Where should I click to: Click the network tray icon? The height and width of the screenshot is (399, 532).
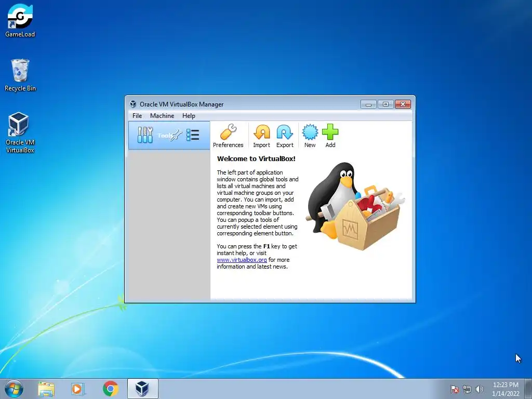pyautogui.click(x=467, y=389)
